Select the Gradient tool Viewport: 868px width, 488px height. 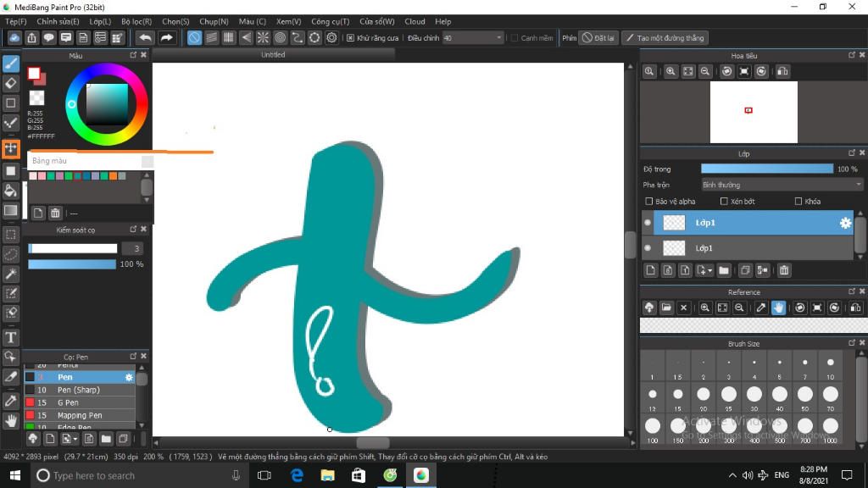tap(11, 210)
